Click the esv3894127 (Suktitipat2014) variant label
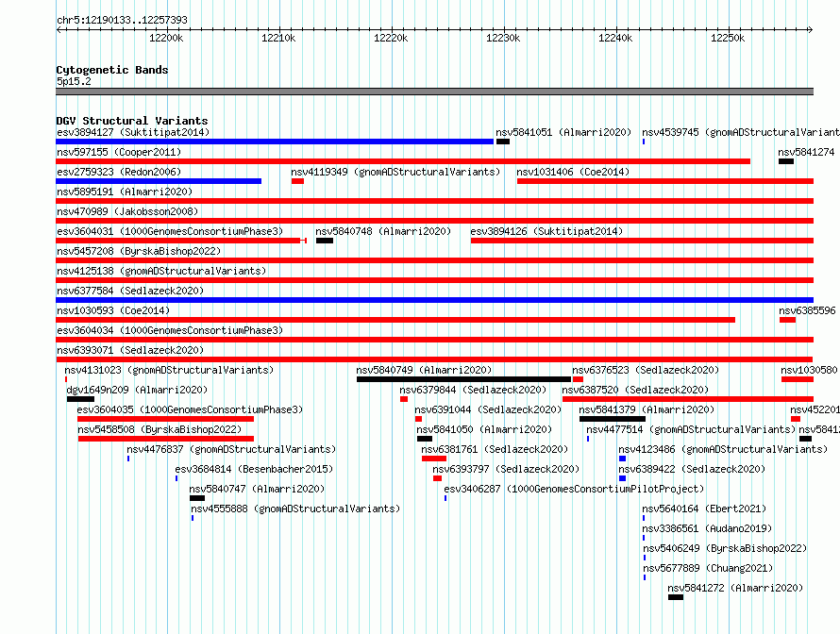The width and height of the screenshot is (840, 634). point(133,132)
